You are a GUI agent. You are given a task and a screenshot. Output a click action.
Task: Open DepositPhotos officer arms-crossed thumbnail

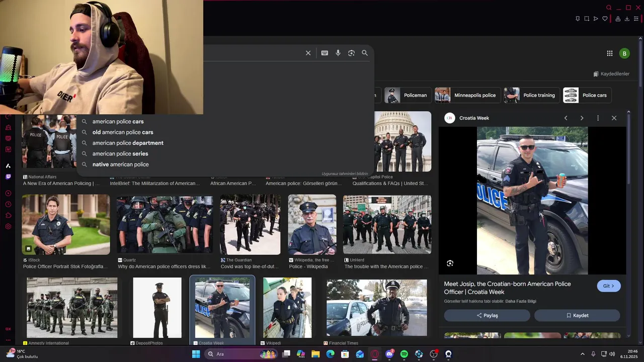pos(157,308)
